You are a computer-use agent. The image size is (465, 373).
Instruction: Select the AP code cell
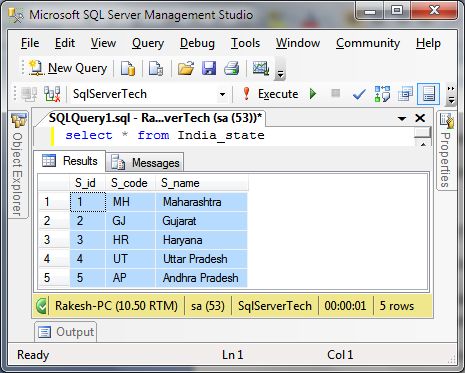[130, 278]
